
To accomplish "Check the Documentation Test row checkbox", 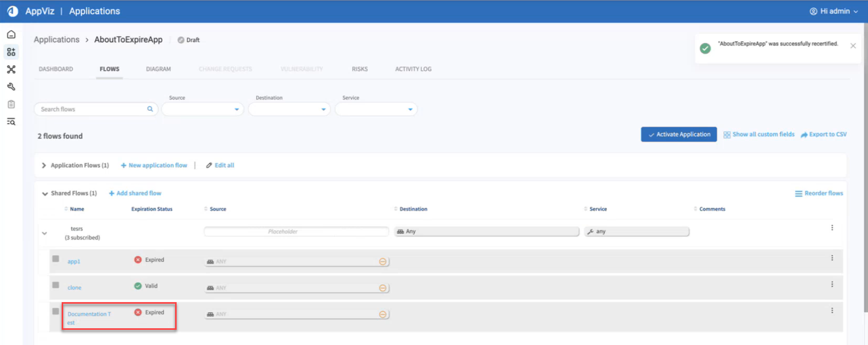I will [x=56, y=312].
